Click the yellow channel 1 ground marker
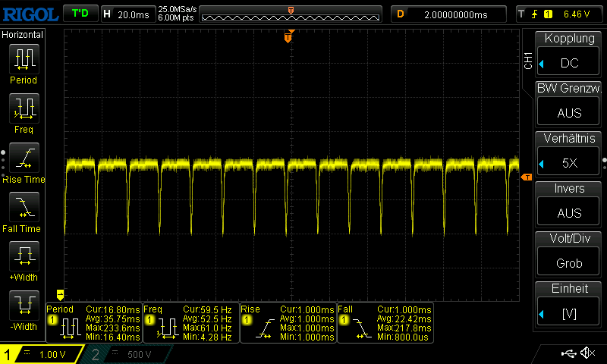Image resolution: width=607 pixels, height=364 pixels. [x=60, y=295]
